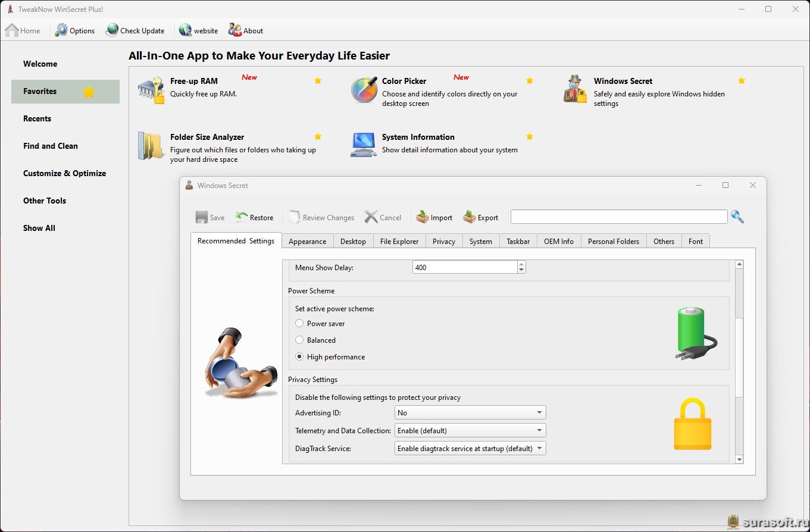Switch to OEM Info tab
Viewport: 810px width, 532px height.
pyautogui.click(x=559, y=241)
